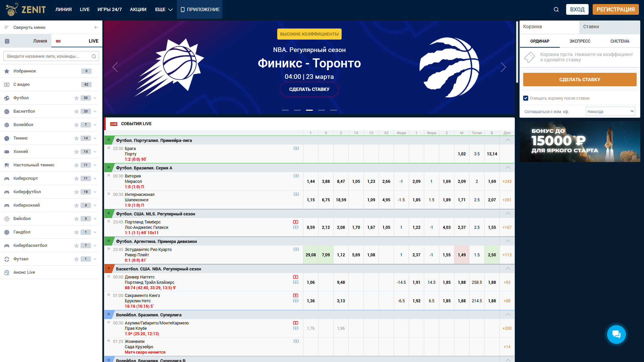
Task: Select Baseball in sidebar
Action: 22,219
